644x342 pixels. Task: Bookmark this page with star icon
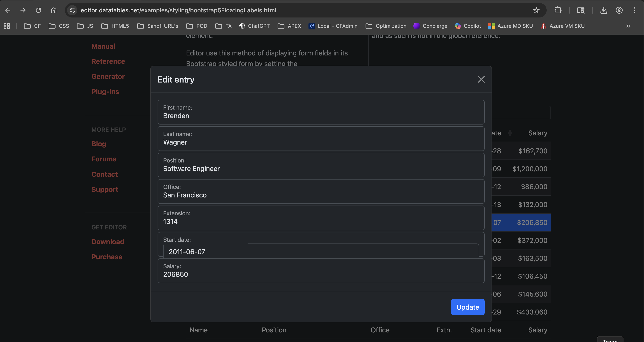click(536, 10)
